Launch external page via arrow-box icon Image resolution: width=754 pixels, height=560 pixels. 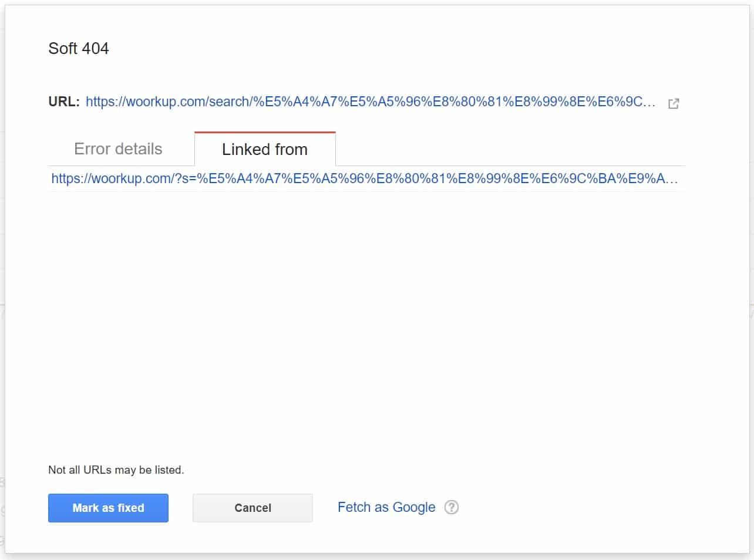[x=674, y=104]
